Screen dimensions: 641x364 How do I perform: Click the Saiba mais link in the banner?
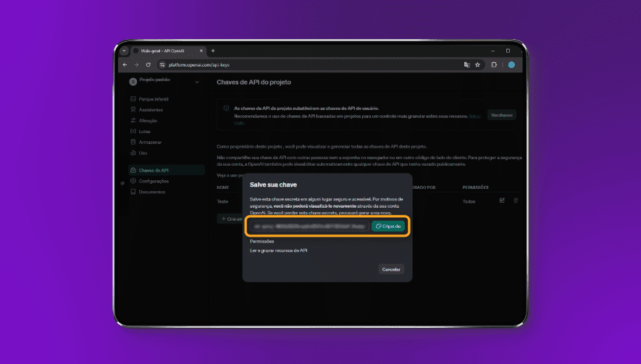(x=474, y=117)
